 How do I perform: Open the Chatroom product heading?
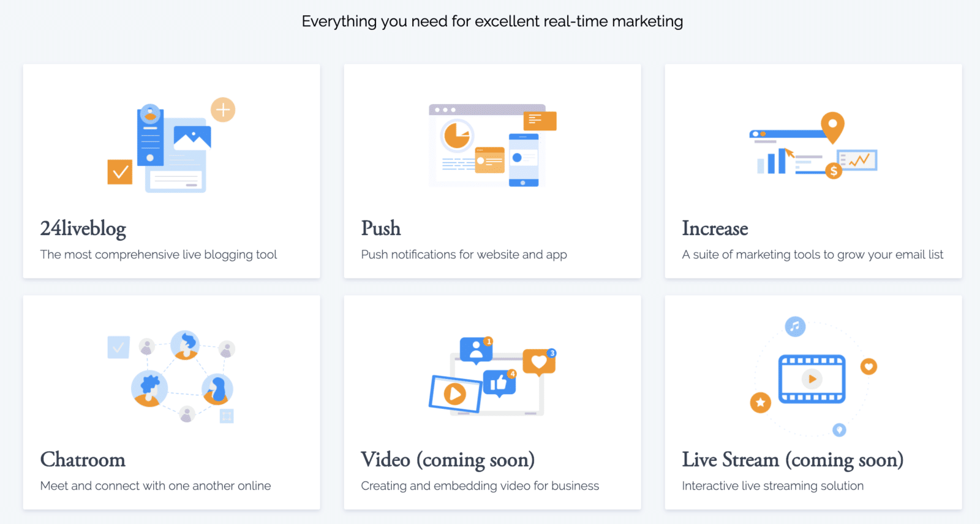tap(83, 460)
